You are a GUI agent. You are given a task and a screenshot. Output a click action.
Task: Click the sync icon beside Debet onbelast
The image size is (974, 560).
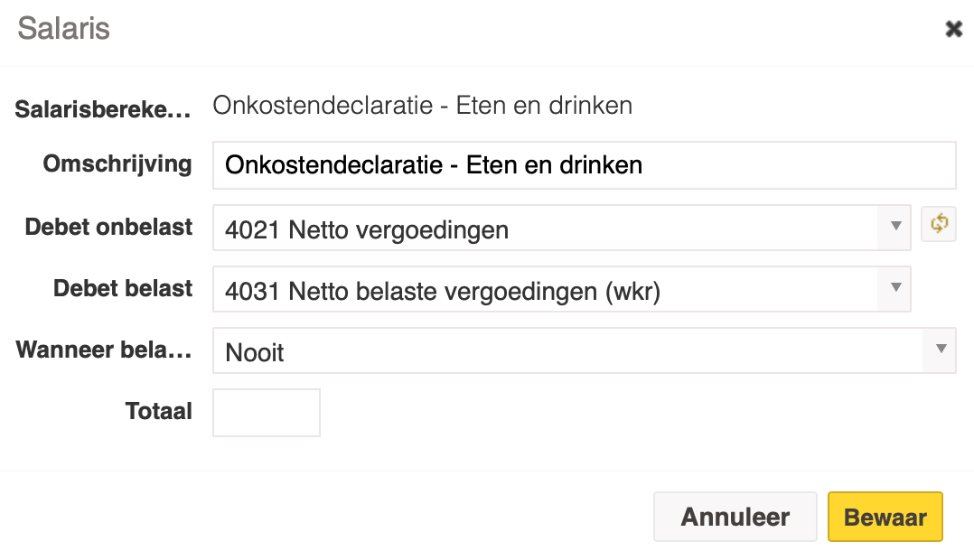(939, 224)
